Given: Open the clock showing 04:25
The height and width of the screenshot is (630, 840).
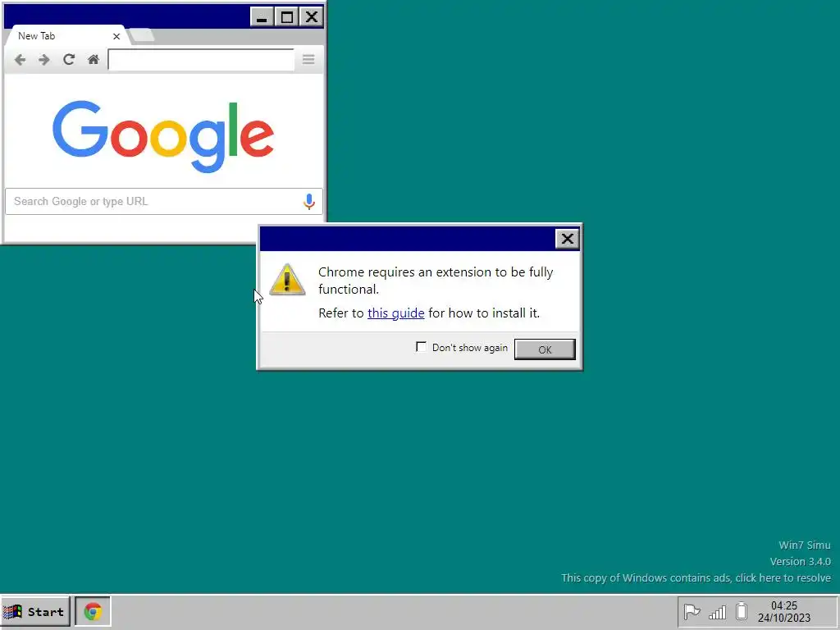Looking at the screenshot, I should [784, 612].
